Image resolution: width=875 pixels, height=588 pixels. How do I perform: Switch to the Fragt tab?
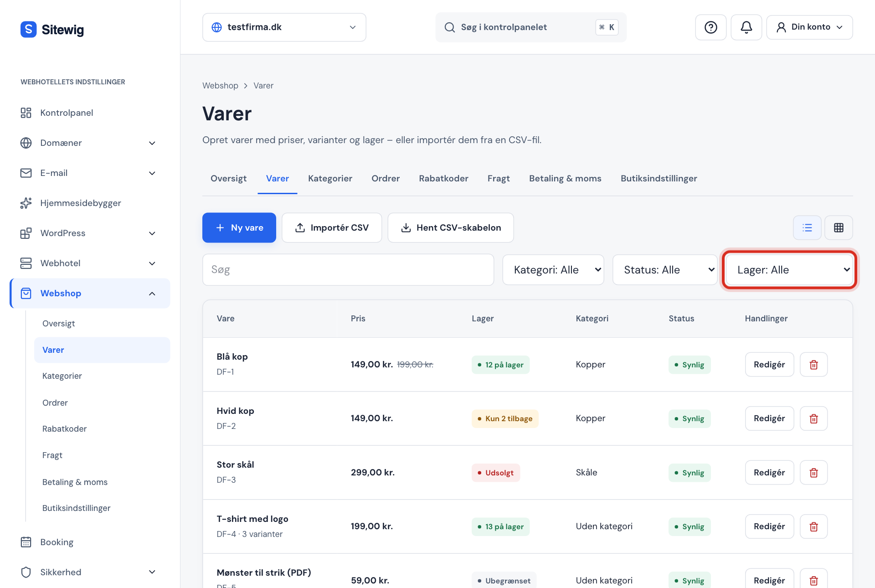[x=499, y=179]
